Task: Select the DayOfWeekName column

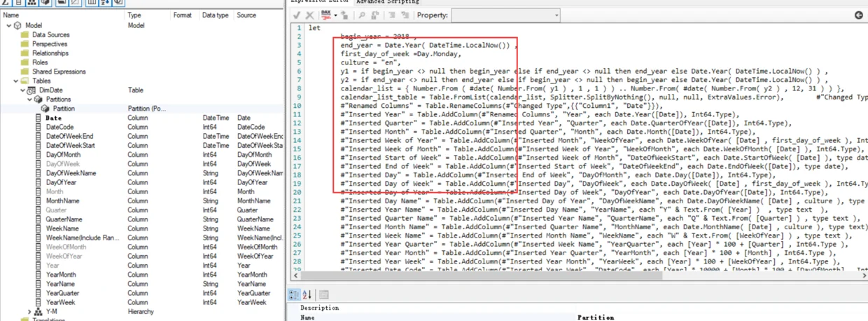Action: (x=71, y=173)
